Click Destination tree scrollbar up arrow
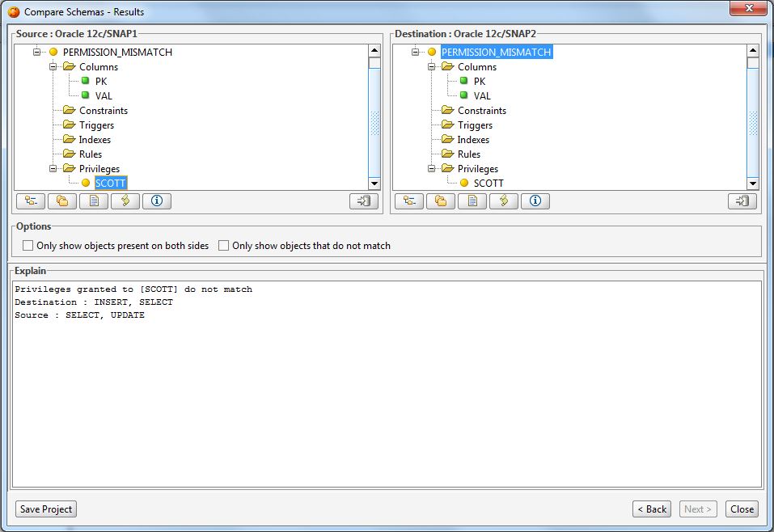Viewport: 774px width, 532px height. click(753, 50)
